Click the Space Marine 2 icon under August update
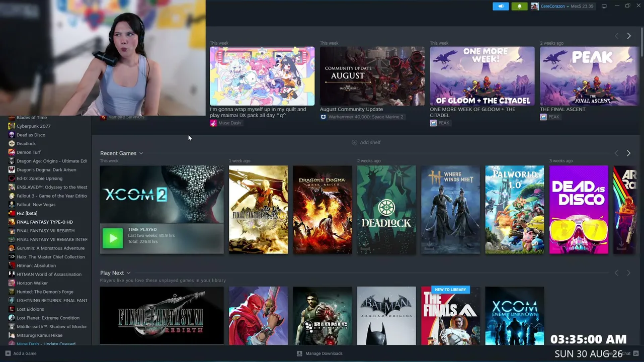The height and width of the screenshot is (362, 644). pyautogui.click(x=323, y=117)
